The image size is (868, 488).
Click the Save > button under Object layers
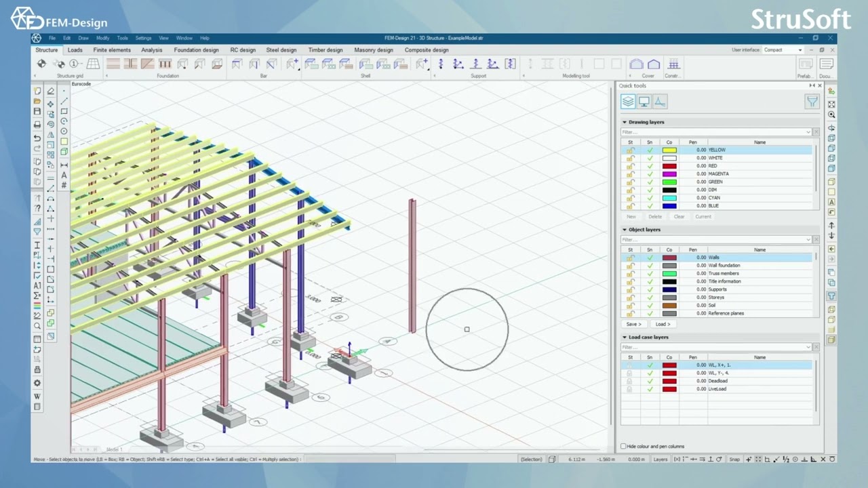(633, 324)
